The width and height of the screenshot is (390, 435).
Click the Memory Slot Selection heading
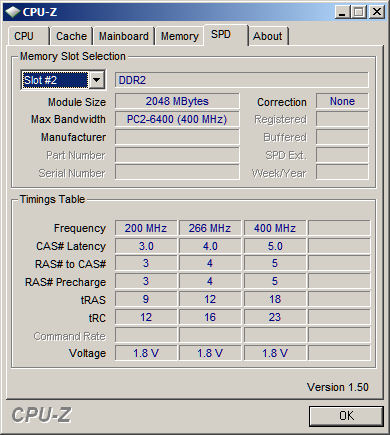[73, 56]
